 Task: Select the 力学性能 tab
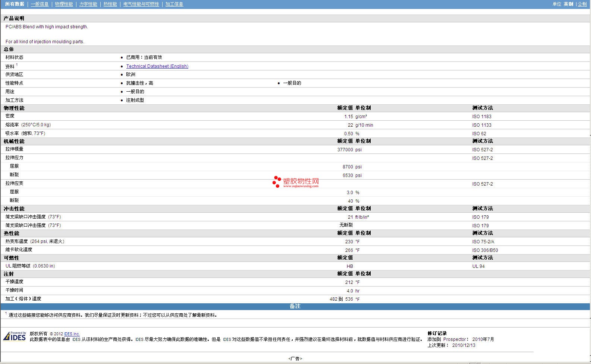coord(88,4)
